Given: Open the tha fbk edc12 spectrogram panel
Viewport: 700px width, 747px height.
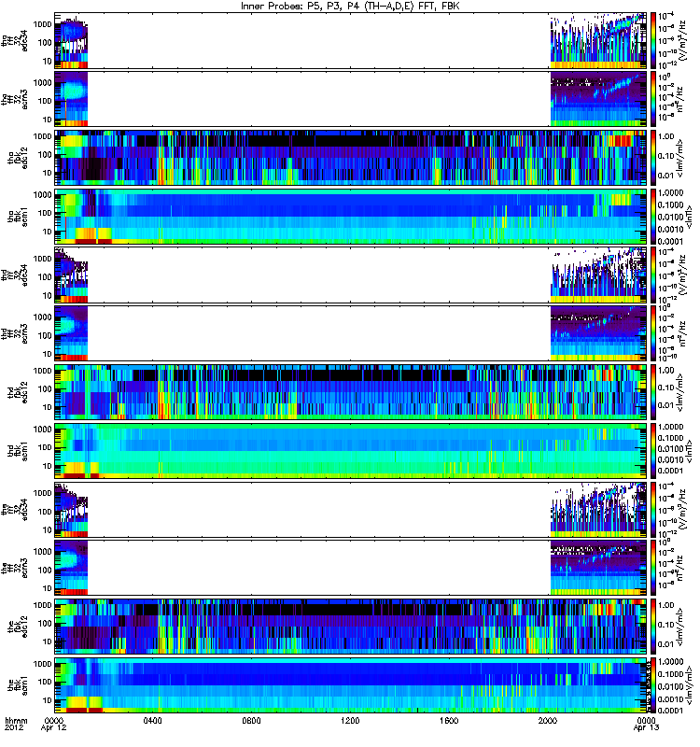Looking at the screenshot, I should point(350,158).
